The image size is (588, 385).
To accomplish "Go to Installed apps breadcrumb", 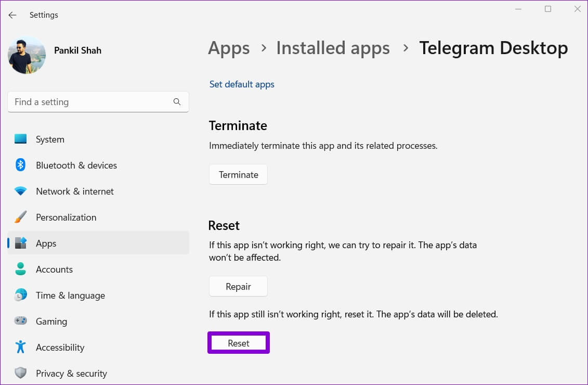I will click(x=333, y=48).
